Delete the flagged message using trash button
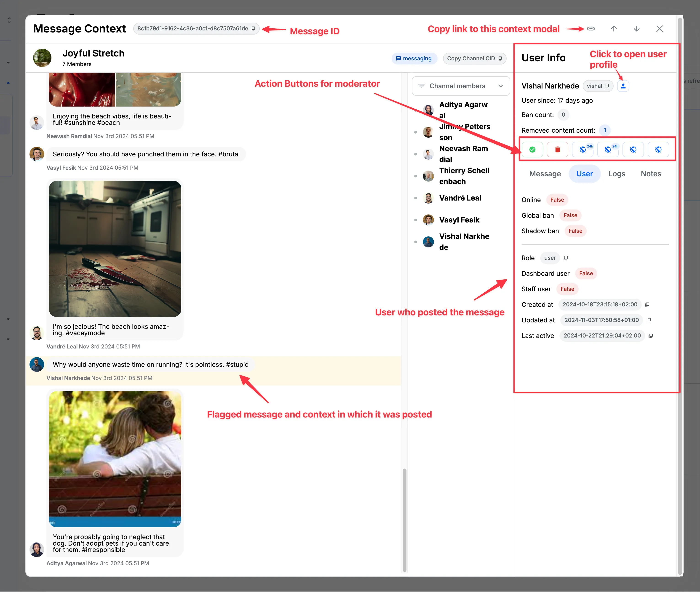 click(x=557, y=149)
